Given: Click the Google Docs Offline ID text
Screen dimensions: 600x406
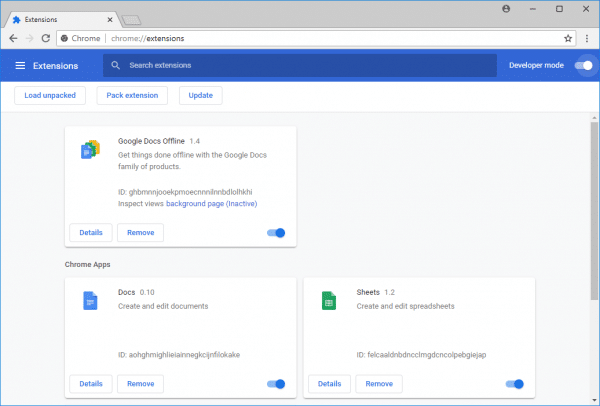Looking at the screenshot, I should 185,192.
